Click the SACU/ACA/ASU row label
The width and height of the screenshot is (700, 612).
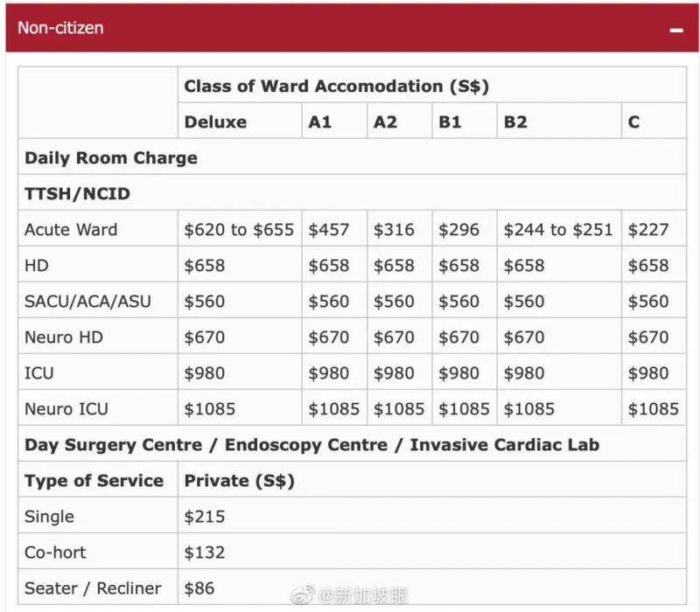click(x=87, y=302)
